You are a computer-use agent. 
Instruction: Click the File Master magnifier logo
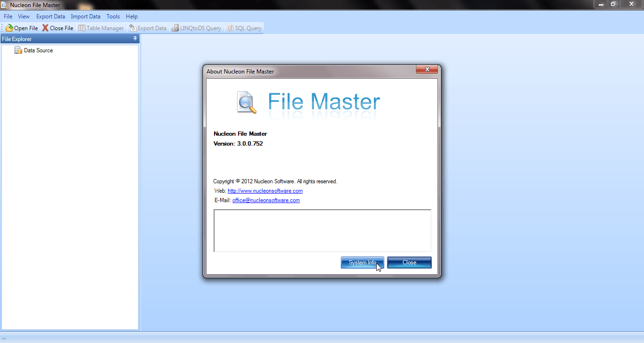247,102
